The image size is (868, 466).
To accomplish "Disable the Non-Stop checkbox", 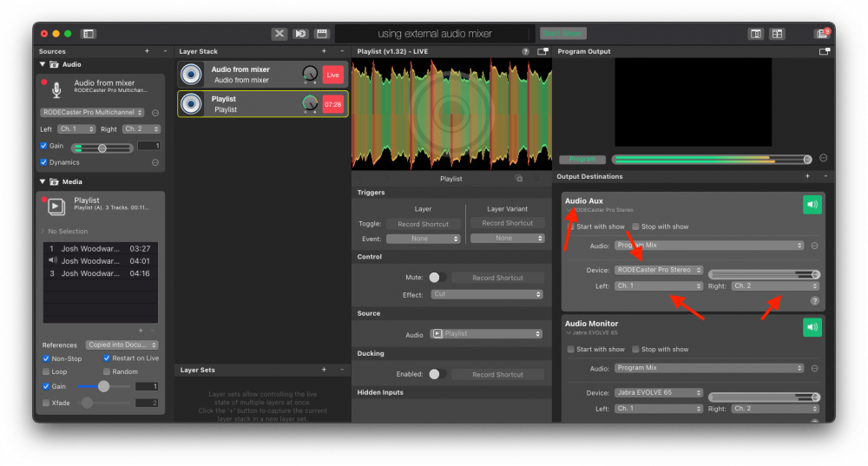I will (46, 358).
